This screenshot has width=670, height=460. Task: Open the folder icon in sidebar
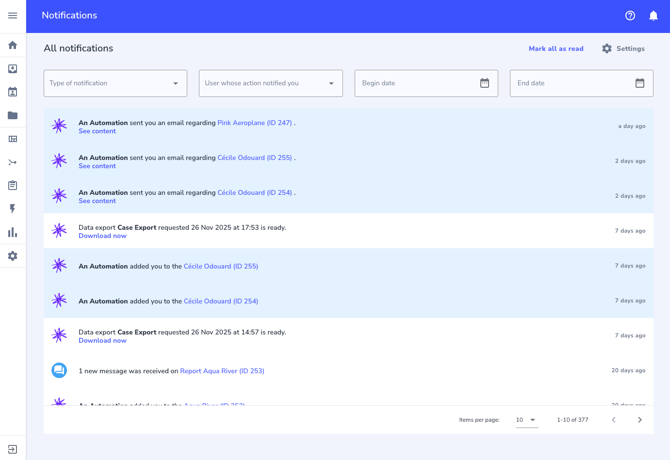click(x=12, y=115)
